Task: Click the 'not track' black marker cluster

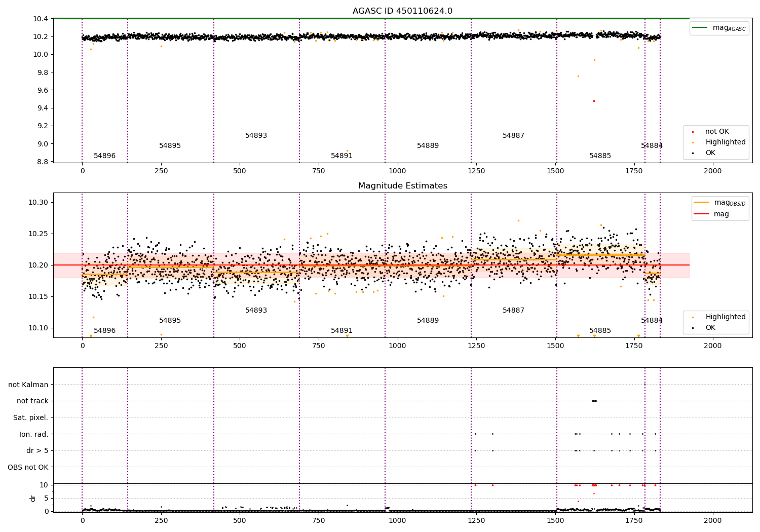Action: 594,401
